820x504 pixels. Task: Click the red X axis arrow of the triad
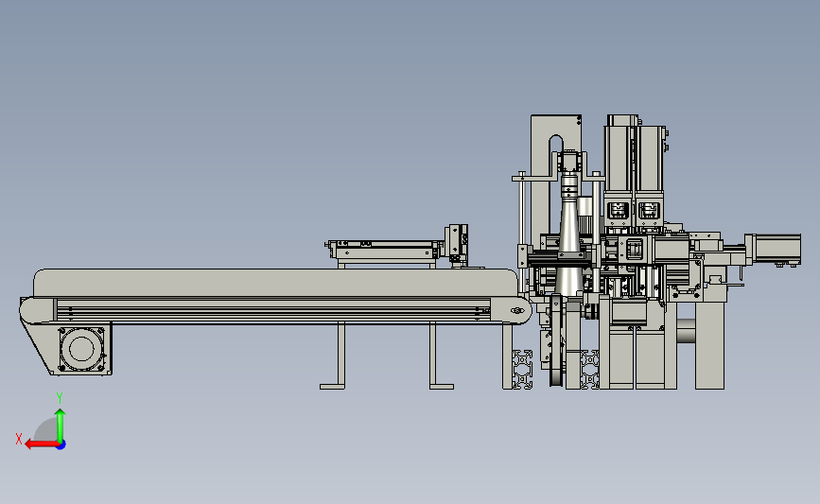42,444
